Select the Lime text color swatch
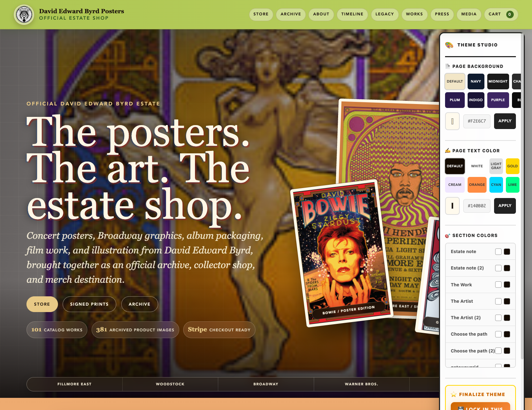This screenshot has width=532, height=410. click(512, 185)
